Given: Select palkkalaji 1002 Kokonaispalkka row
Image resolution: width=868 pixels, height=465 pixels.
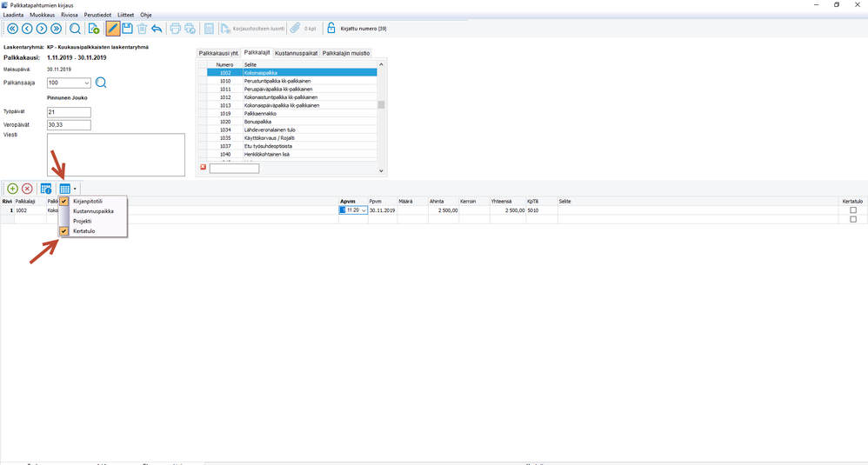Looking at the screenshot, I should point(291,72).
